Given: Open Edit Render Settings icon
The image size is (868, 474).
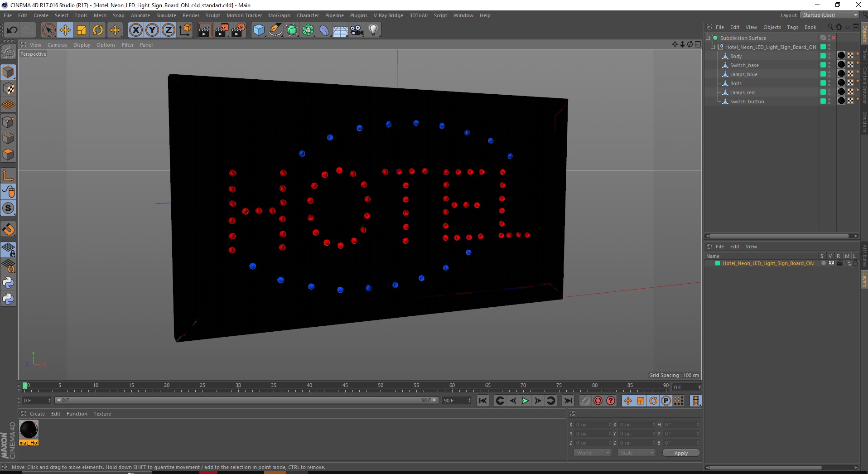Looking at the screenshot, I should 238,30.
